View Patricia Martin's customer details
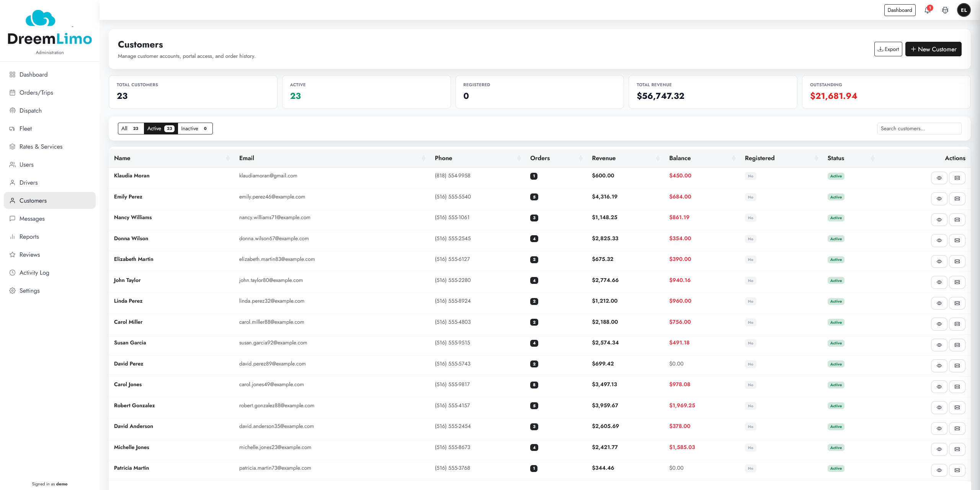This screenshot has width=980, height=490. (939, 470)
